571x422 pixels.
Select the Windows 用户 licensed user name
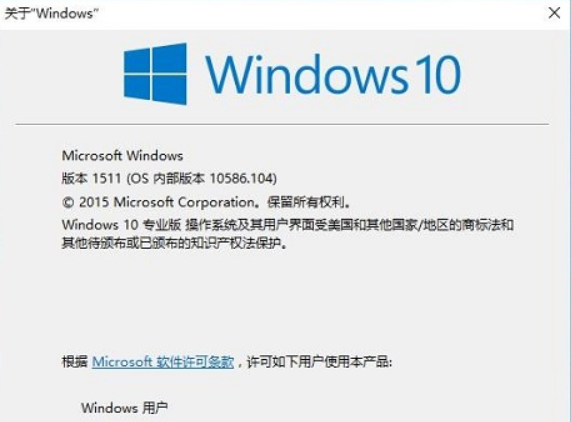(124, 408)
